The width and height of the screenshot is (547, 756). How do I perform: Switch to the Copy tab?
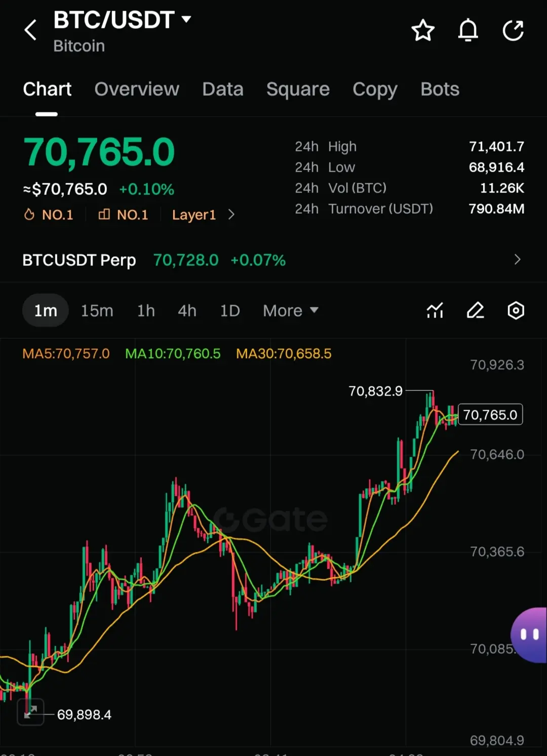coord(375,90)
